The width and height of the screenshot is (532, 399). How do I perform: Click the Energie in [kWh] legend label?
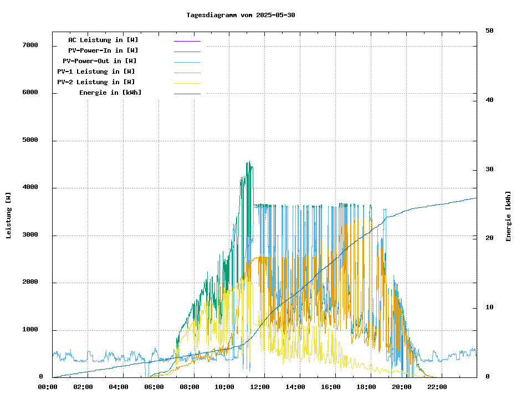tap(110, 93)
